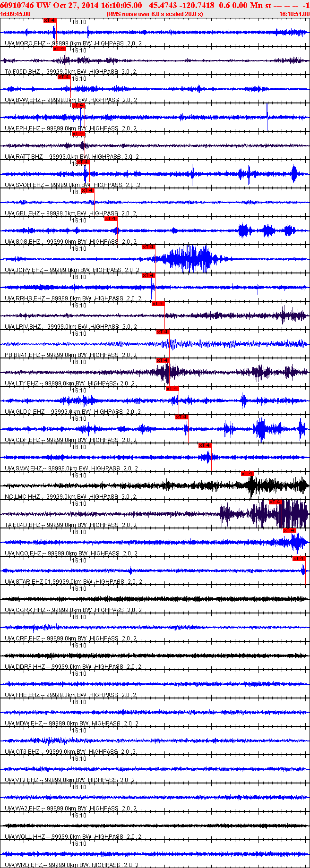The width and height of the screenshot is (310, 868).
Task: Click the UW.GBL.EHZ station label
Action: 71,213
